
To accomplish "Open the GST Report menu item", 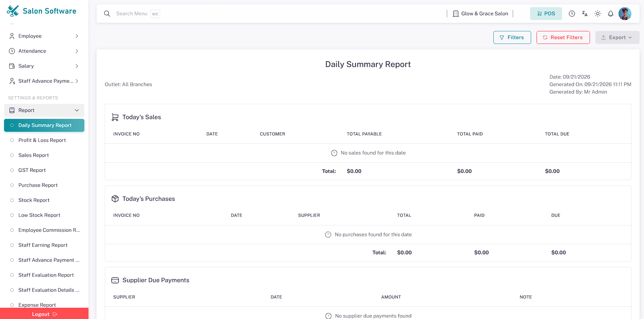I will point(44,170).
